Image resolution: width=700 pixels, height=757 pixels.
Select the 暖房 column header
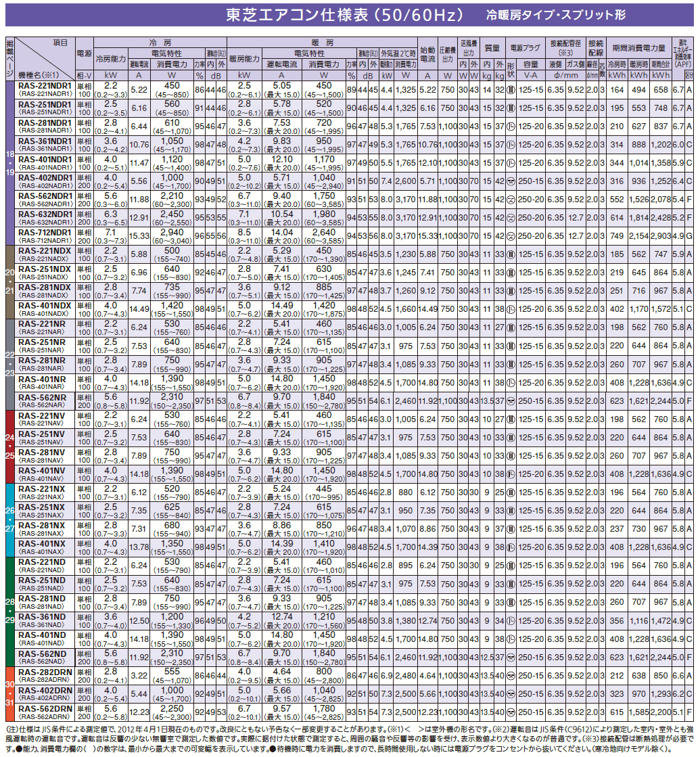coord(323,43)
